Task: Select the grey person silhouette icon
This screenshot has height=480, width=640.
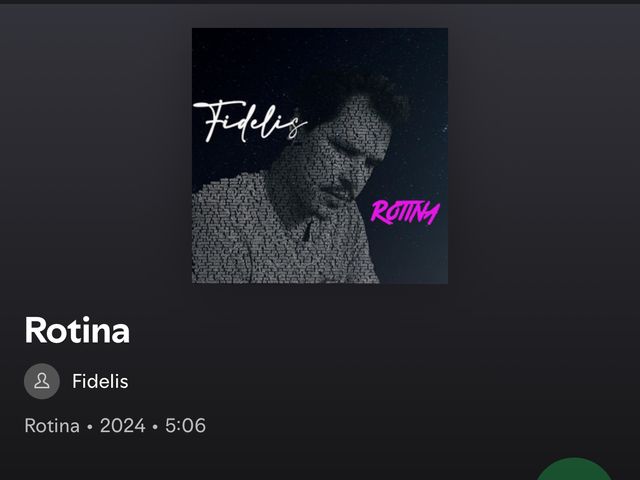Action: coord(42,381)
